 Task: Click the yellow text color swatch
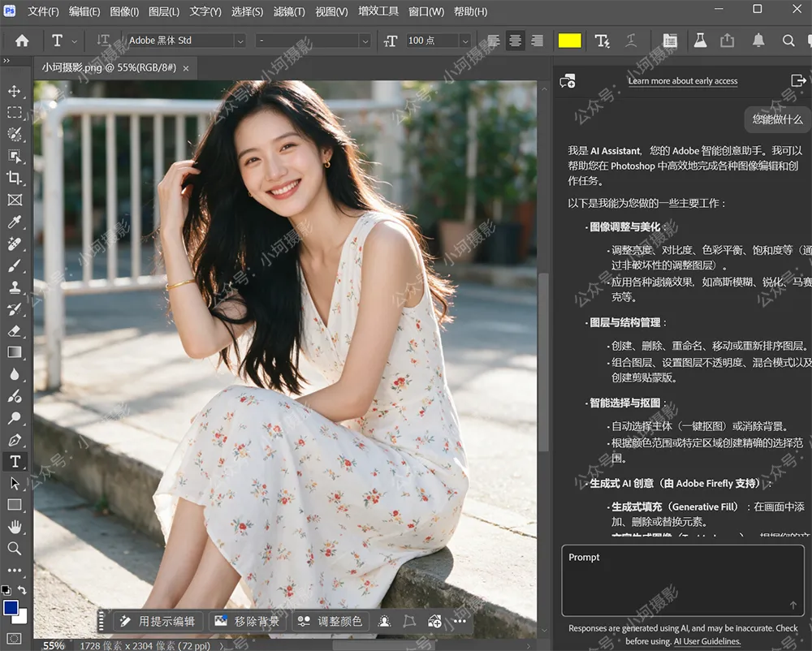pyautogui.click(x=569, y=41)
